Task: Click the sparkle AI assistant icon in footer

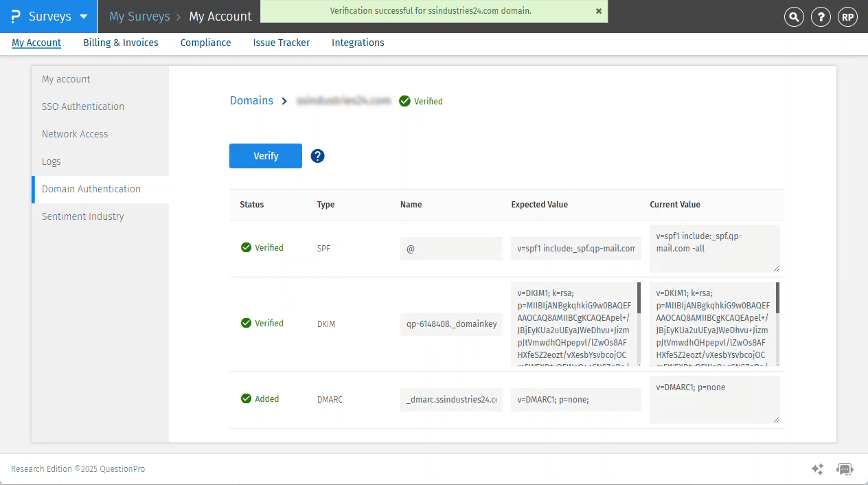Action: coord(817,469)
